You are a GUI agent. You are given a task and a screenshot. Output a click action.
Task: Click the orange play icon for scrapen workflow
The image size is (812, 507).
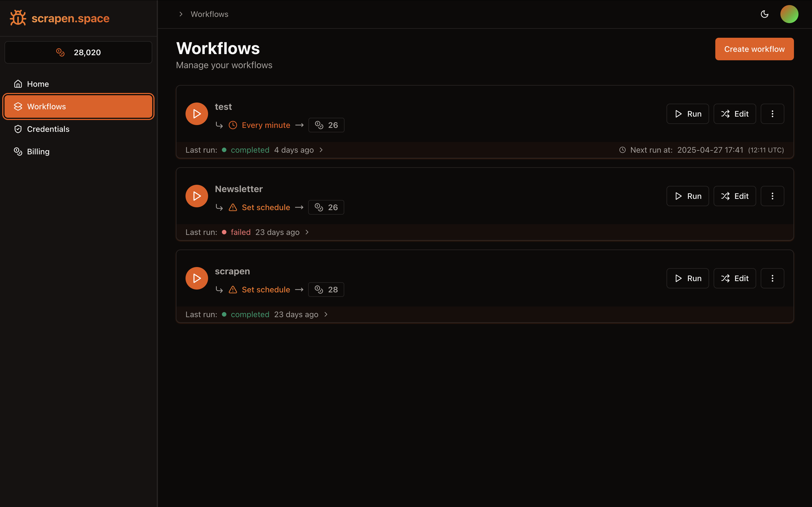[197, 278]
